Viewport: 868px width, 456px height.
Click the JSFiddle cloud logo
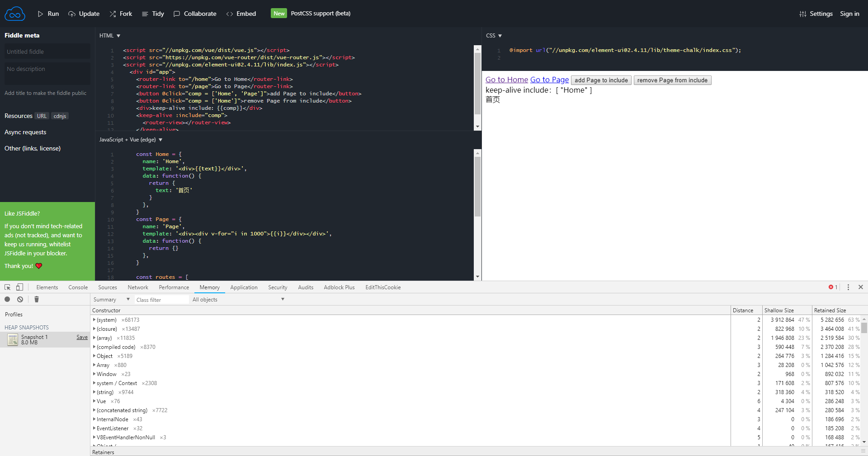coord(15,14)
